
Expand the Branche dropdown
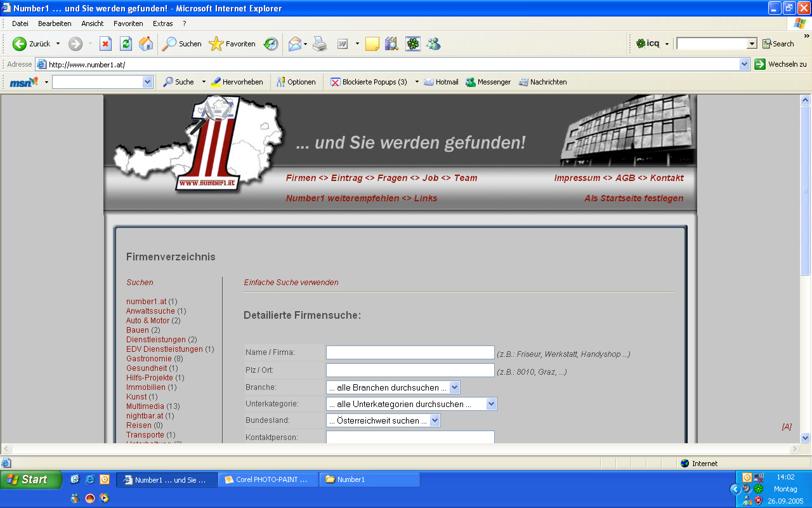[x=454, y=387]
